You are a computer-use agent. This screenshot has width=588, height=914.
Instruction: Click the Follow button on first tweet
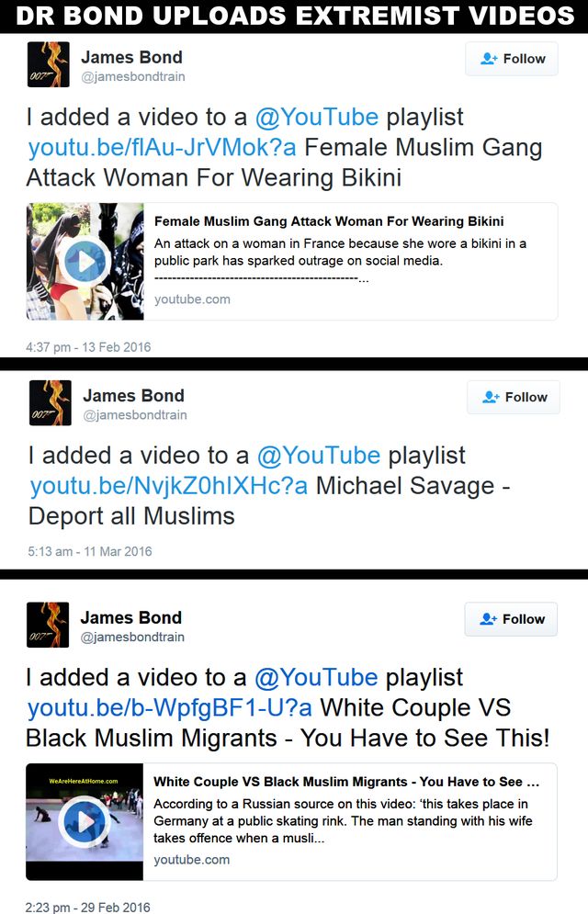(511, 59)
